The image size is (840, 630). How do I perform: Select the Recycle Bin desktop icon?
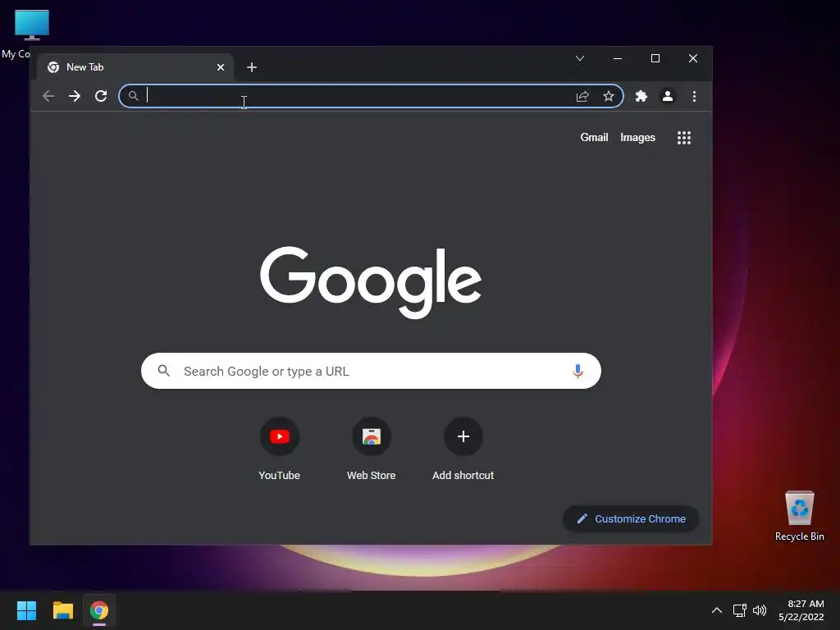[x=799, y=515]
